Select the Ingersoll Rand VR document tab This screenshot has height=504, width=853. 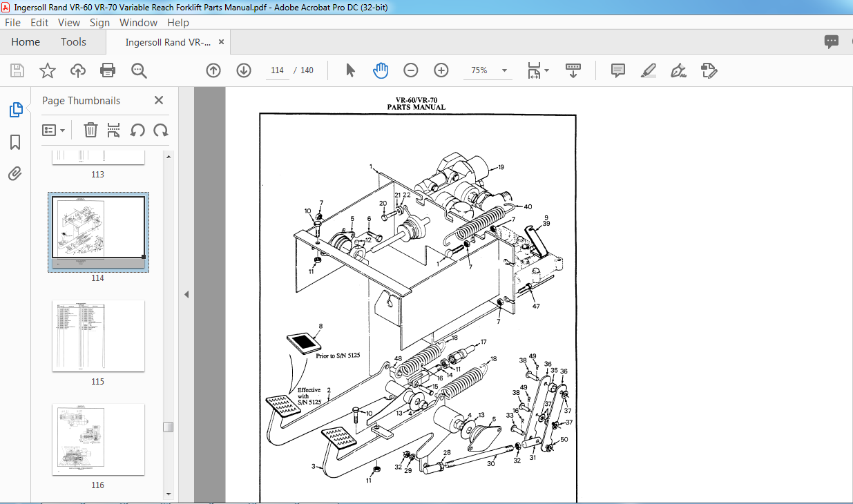[168, 42]
